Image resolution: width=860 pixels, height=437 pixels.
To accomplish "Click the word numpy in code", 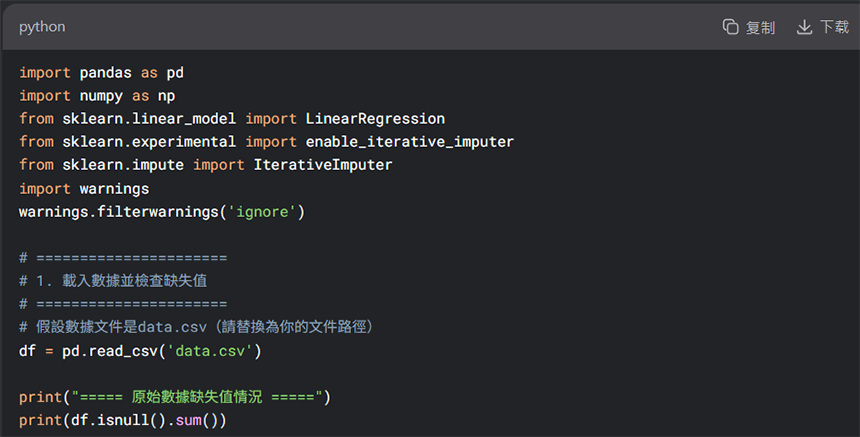I will click(x=101, y=96).
